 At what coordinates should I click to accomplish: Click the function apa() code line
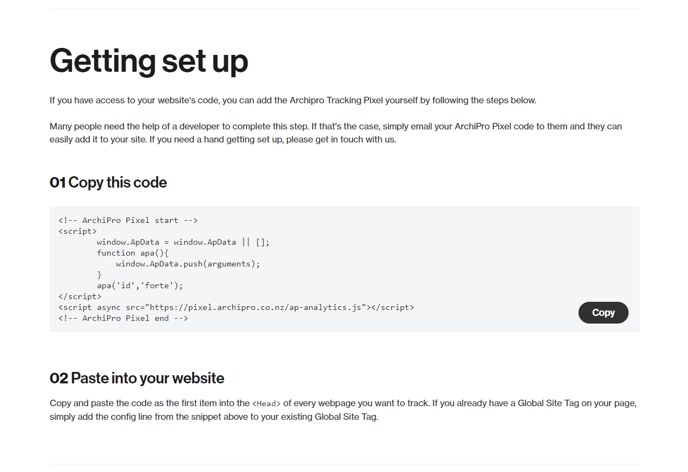click(x=133, y=253)
